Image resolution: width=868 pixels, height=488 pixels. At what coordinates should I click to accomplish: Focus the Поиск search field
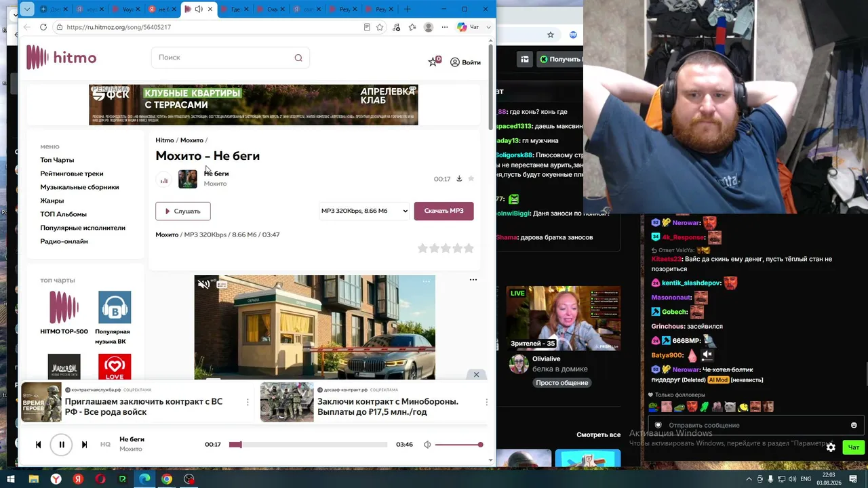(231, 58)
